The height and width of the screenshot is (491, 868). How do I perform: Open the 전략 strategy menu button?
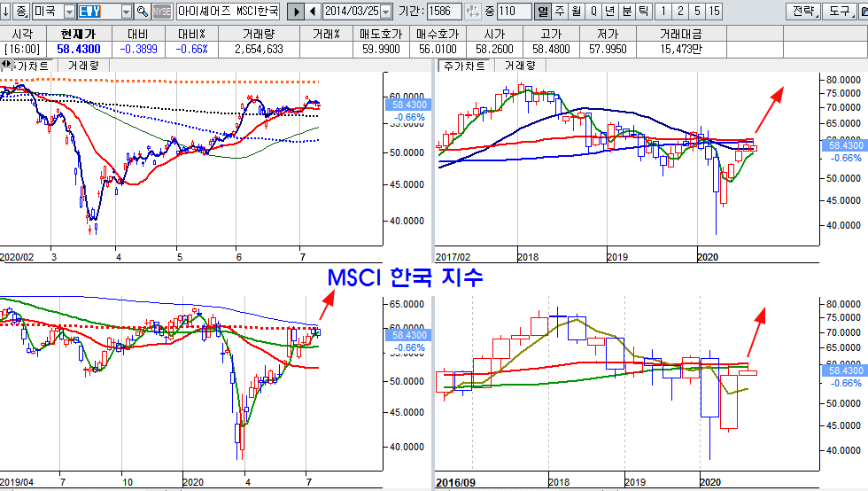click(802, 12)
